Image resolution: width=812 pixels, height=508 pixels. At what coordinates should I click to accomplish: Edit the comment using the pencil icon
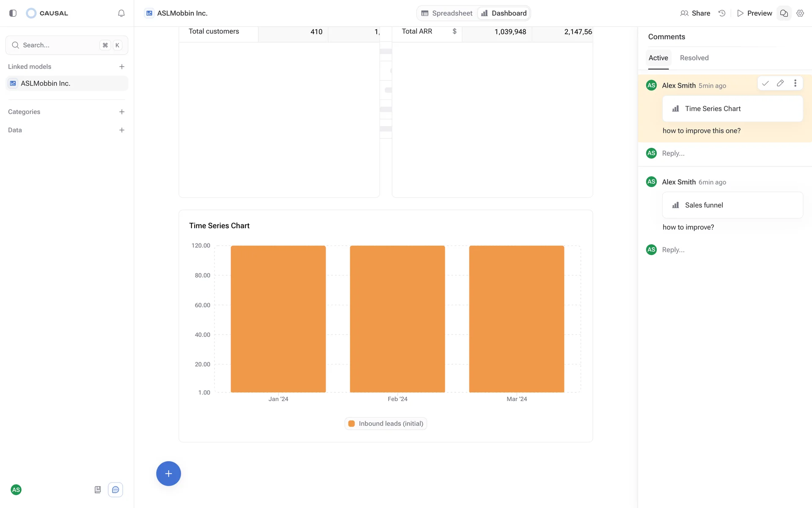780,83
